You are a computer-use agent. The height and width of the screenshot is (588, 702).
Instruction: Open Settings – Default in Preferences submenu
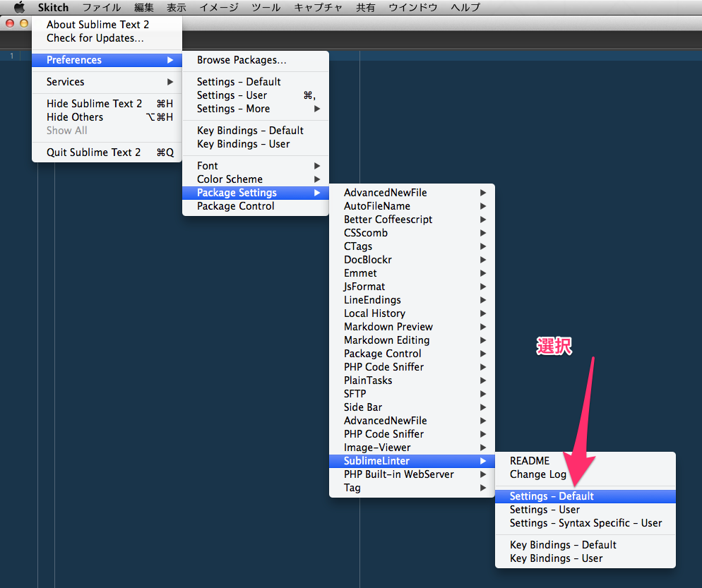[256, 82]
